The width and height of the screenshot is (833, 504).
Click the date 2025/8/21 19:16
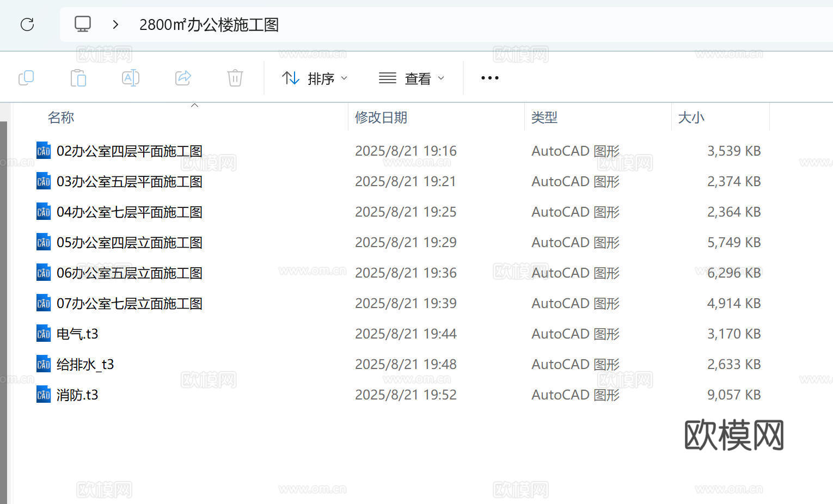pyautogui.click(x=406, y=151)
